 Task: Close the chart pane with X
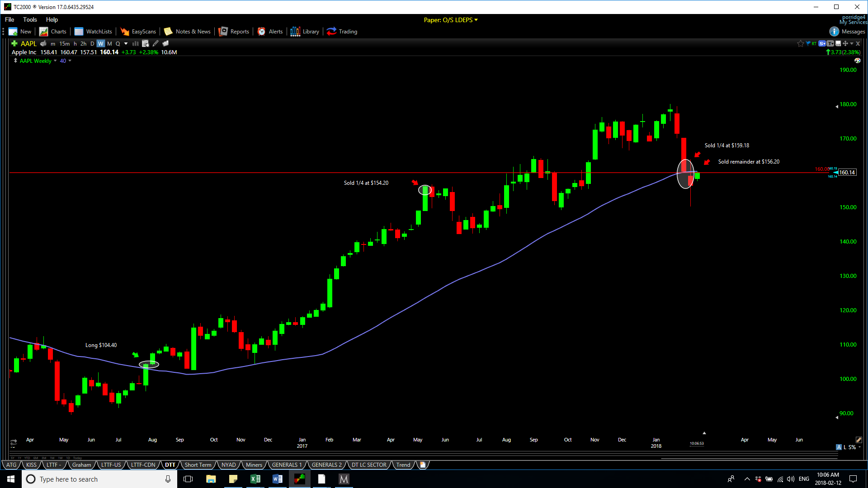tap(858, 44)
